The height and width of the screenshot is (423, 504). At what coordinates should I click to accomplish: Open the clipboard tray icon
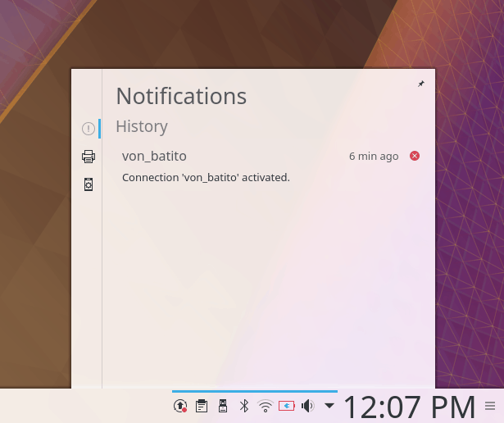click(x=202, y=406)
